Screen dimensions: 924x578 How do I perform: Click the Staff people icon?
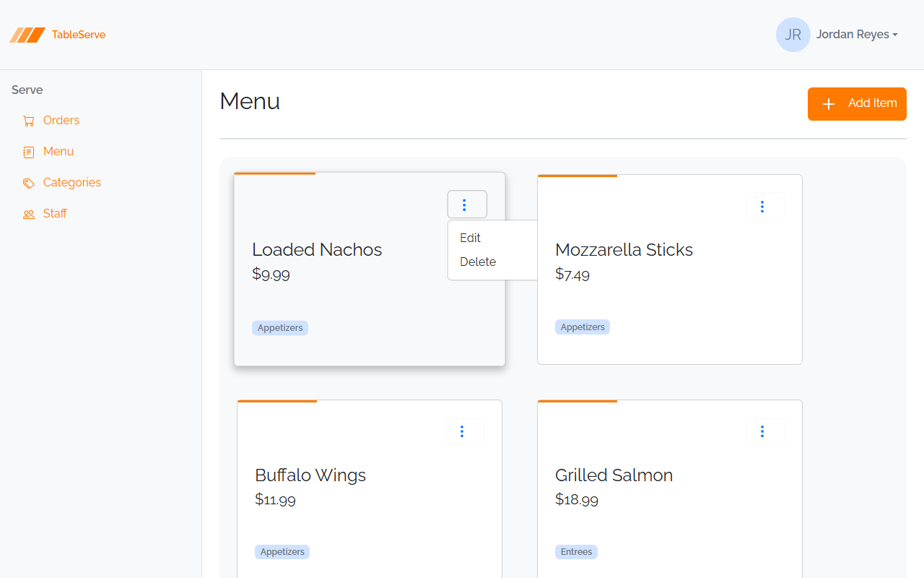[29, 214]
